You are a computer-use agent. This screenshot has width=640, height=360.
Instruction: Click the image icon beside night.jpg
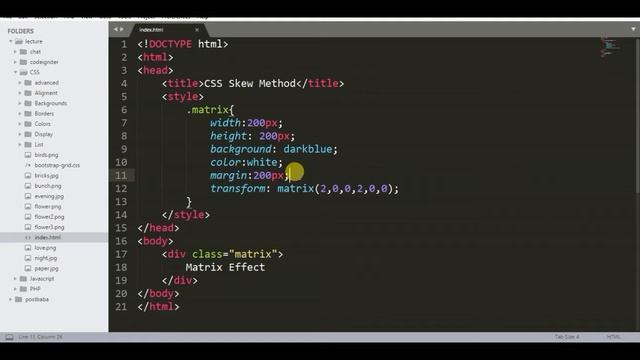[x=28, y=258]
